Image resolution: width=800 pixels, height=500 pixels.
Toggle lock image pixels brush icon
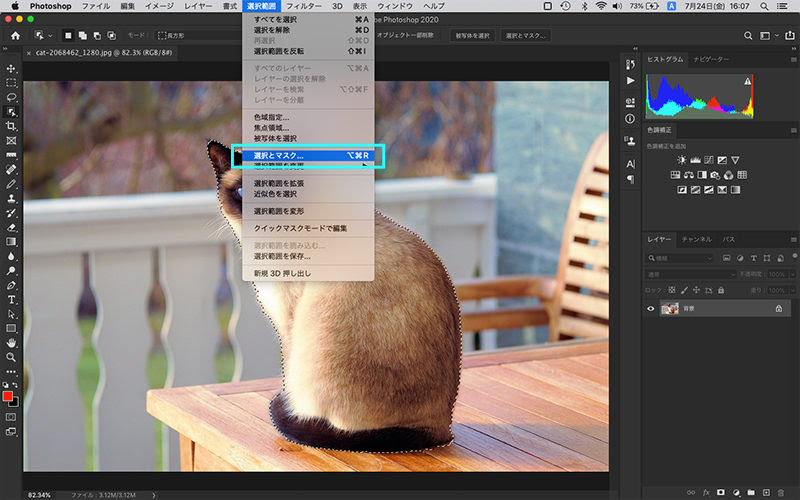click(x=684, y=290)
